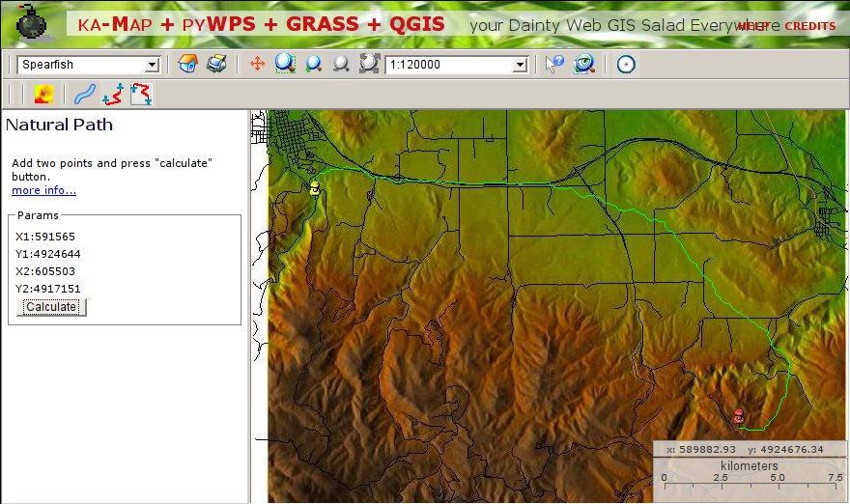Screen dimensions: 850x504
Task: Click the blue river buffer icon
Action: pyautogui.click(x=85, y=95)
